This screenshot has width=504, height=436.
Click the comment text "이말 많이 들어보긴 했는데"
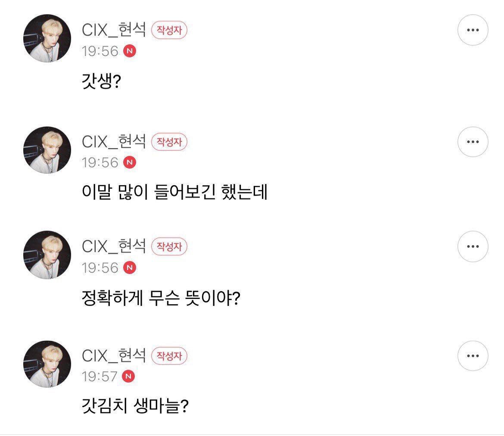(174, 193)
